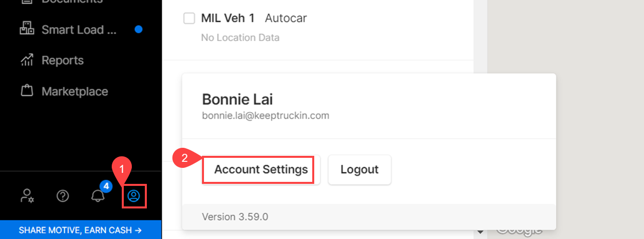Click the blue dot beside Smart Load
Image resolution: width=644 pixels, height=239 pixels.
click(139, 30)
